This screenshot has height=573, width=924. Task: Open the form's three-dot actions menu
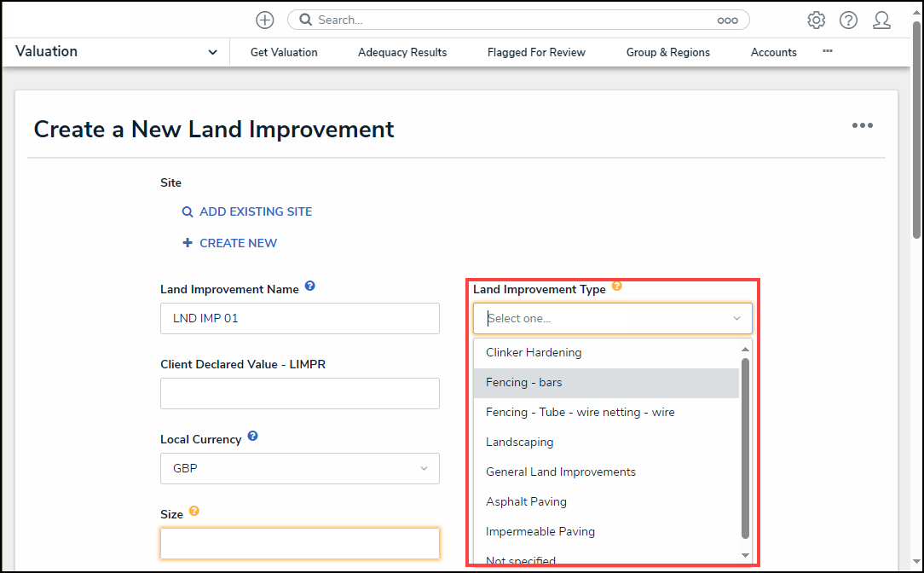[x=862, y=125]
